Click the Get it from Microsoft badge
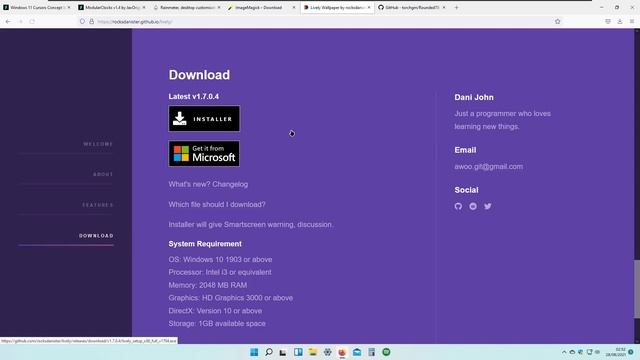640x360 pixels. (204, 153)
